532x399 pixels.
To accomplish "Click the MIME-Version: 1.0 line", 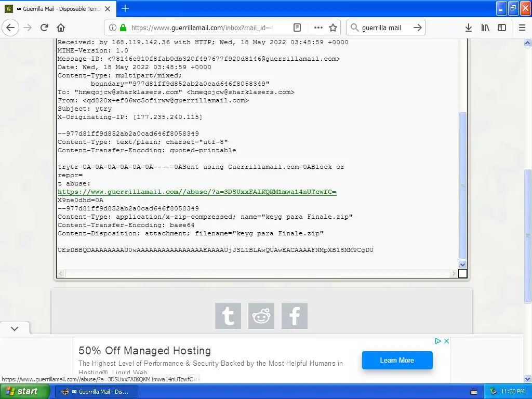I will click(93, 50).
